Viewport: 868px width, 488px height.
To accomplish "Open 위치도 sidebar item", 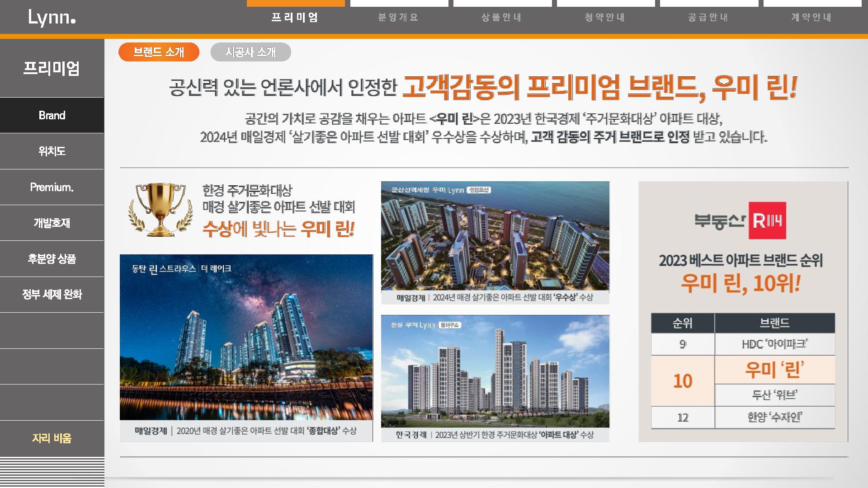I will 52,151.
